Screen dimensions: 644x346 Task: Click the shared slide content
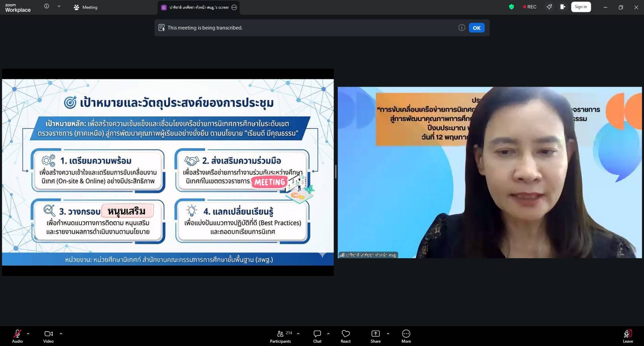pos(168,172)
